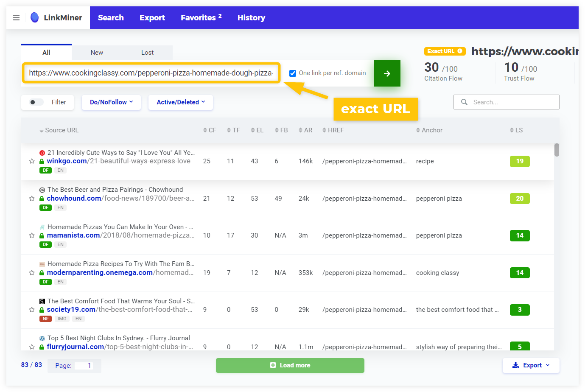Open the Do/NoFollow dropdown
This screenshot has height=392, width=585.
tap(111, 102)
